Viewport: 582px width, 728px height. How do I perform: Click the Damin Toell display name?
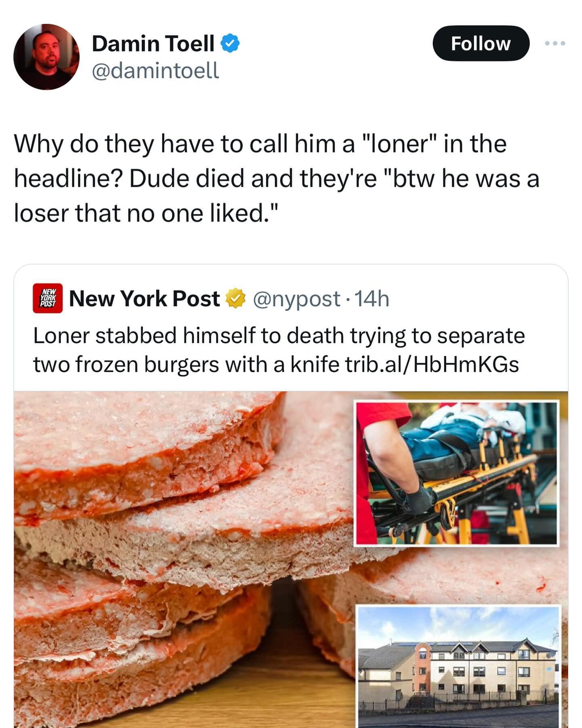[x=153, y=43]
